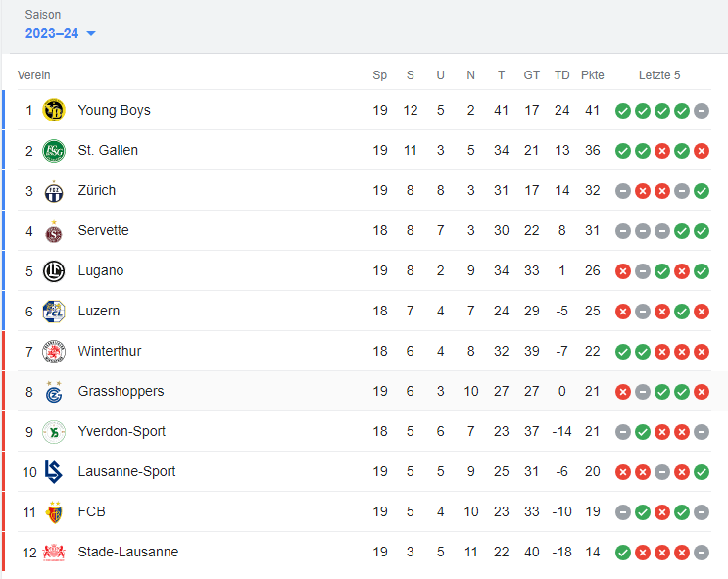Click the Verein column header
The height and width of the screenshot is (579, 728).
click(34, 75)
